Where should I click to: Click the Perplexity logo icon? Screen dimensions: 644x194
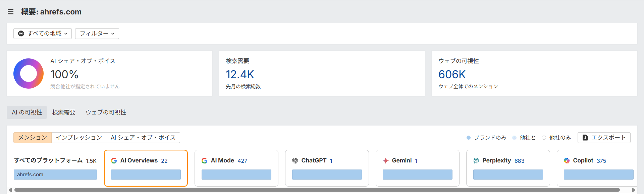[476, 161]
